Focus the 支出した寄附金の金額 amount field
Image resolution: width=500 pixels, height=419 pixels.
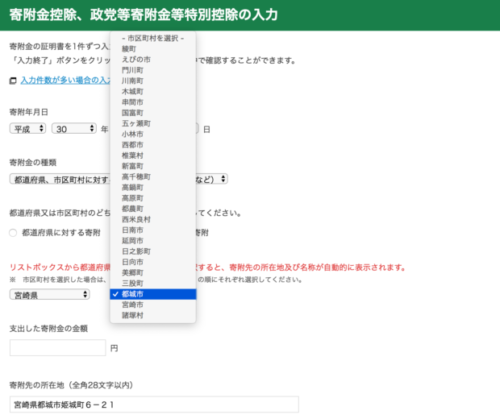coord(58,348)
